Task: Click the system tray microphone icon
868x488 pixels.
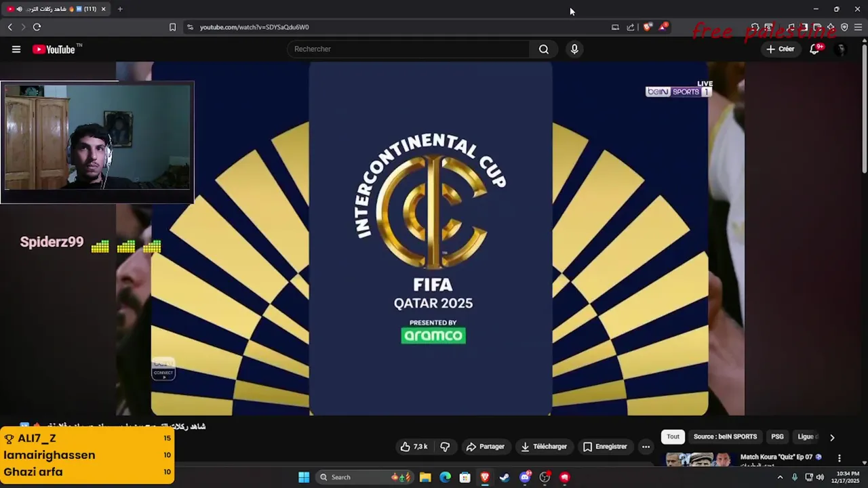Action: [x=795, y=477]
